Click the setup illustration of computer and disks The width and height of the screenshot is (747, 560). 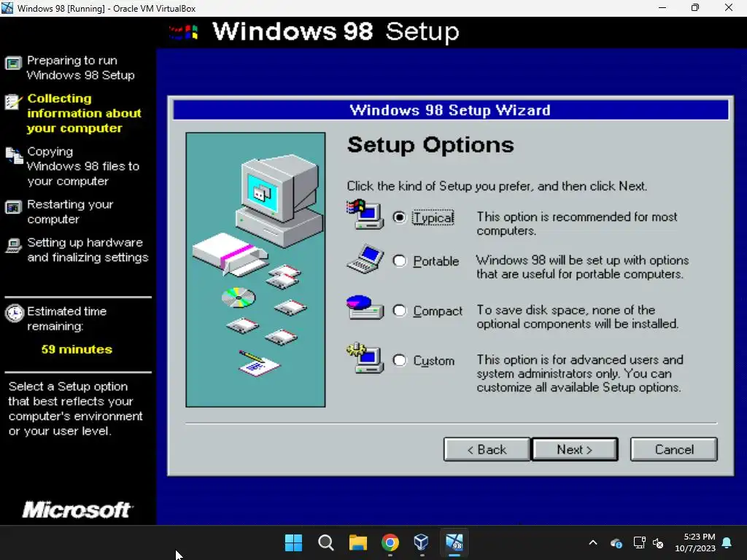[255, 270]
